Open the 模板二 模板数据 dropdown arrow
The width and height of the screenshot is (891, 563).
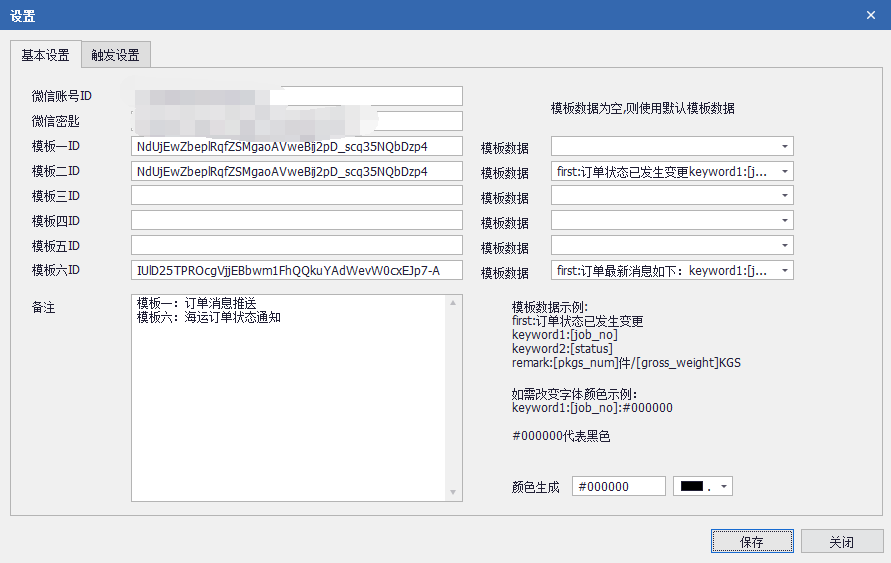(785, 171)
